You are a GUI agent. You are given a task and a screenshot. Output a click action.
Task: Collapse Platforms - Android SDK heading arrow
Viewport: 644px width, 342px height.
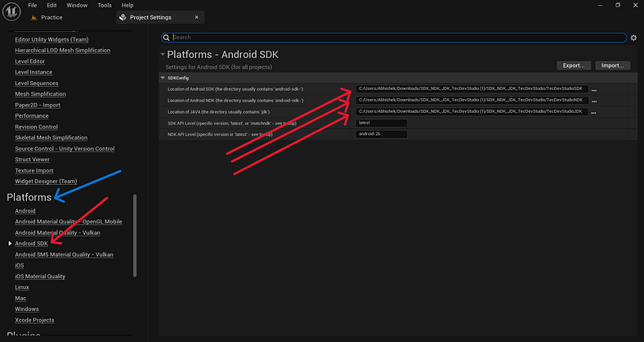point(163,54)
